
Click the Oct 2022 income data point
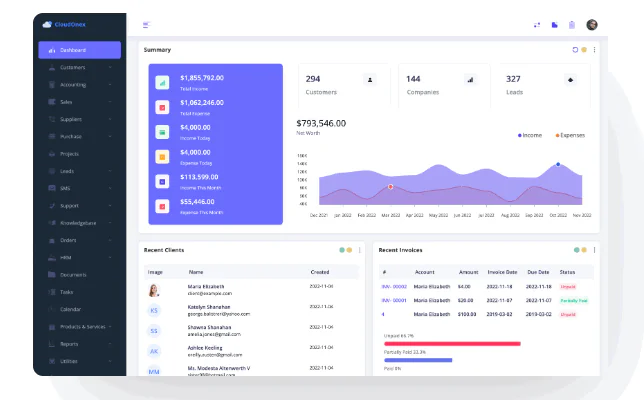(x=558, y=164)
